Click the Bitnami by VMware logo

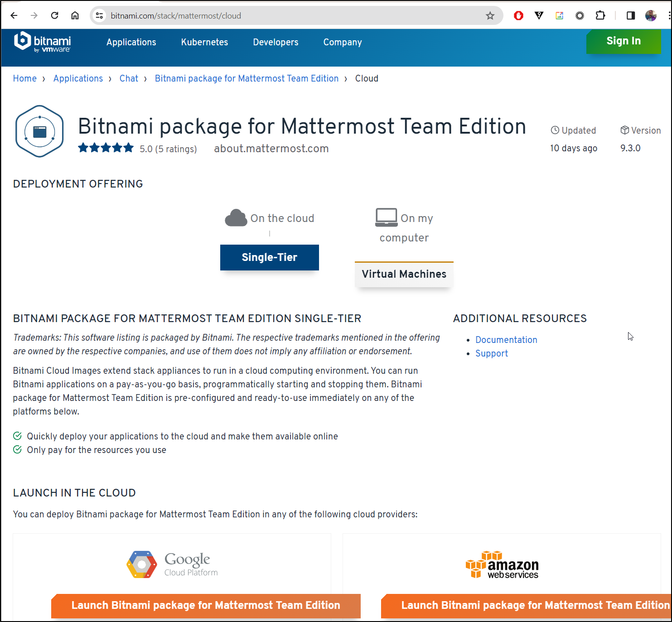43,42
